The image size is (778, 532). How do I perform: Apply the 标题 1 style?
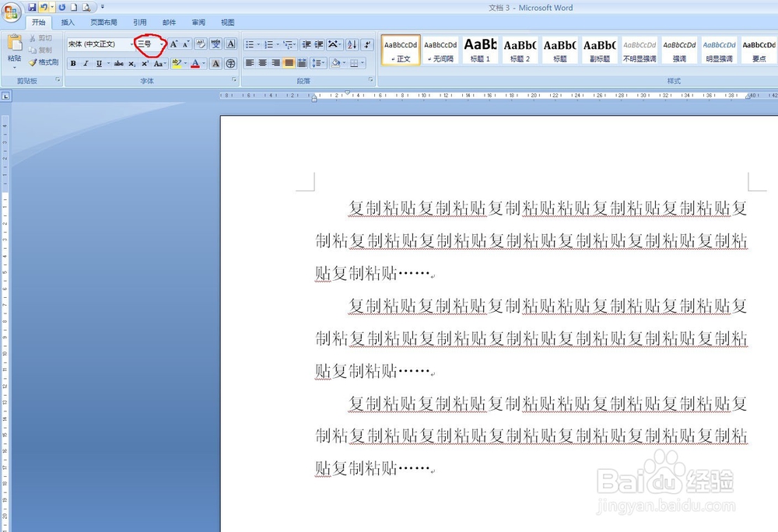[x=480, y=49]
